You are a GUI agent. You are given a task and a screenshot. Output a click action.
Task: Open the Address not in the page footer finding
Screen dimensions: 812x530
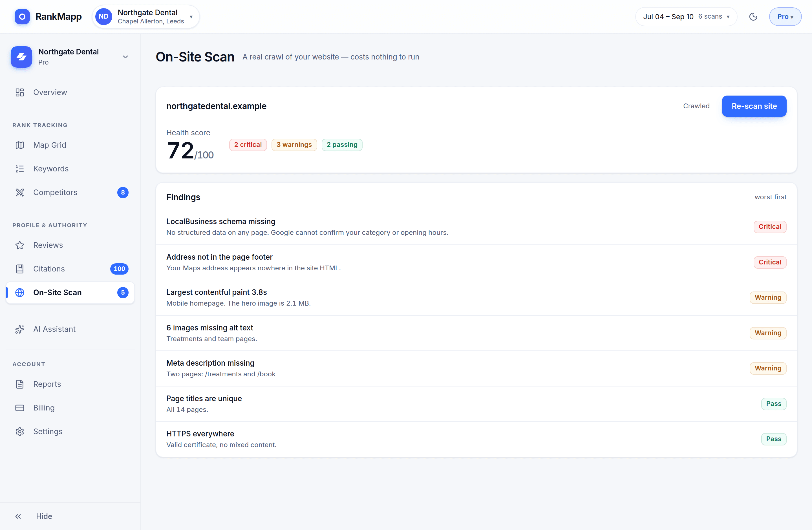point(476,262)
